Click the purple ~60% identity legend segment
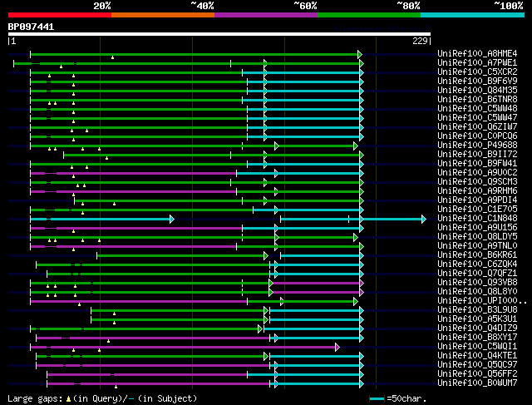The width and height of the screenshot is (532, 405). pyautogui.click(x=266, y=15)
